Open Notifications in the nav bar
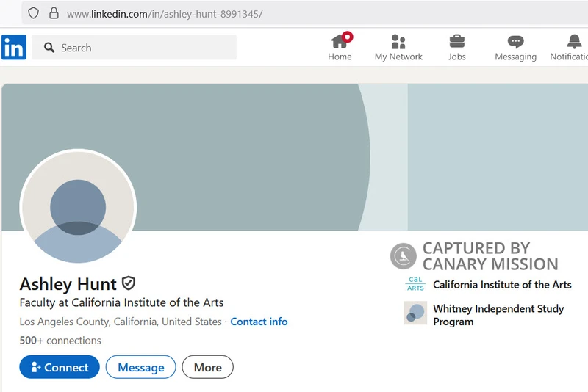The image size is (588, 392). tap(569, 48)
